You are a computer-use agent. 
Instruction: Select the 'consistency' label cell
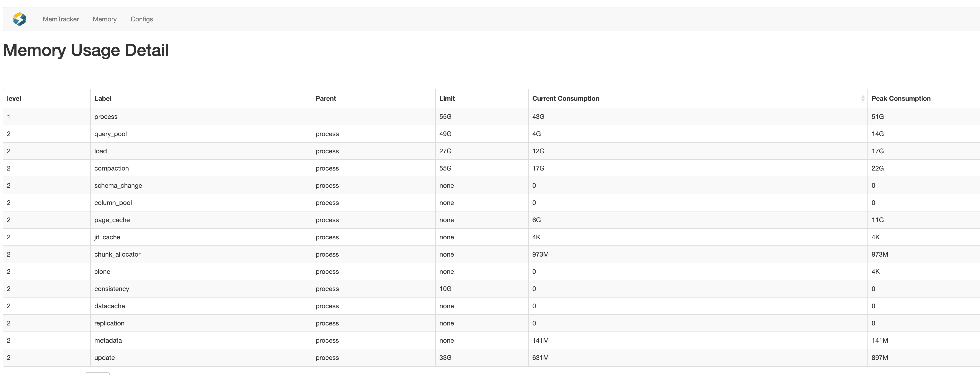[201, 289]
